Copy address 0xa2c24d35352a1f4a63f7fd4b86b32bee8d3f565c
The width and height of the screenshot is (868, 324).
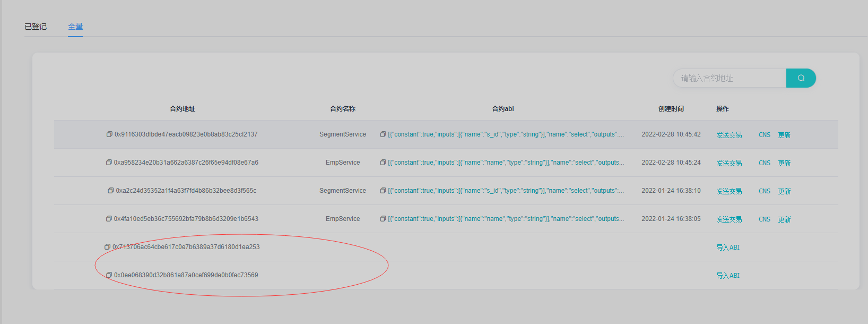point(111,191)
